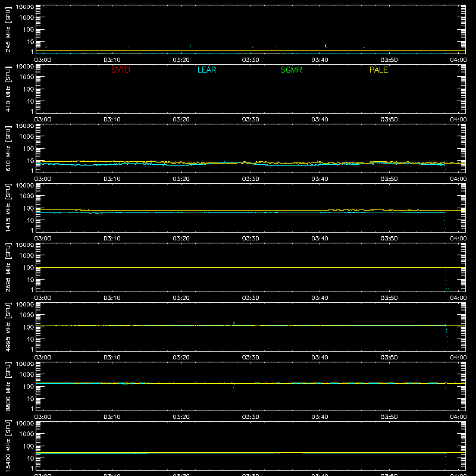This screenshot has height=476, width=476.
Task: Select the 410 MHz [SFU] axis title
Action: [8, 89]
